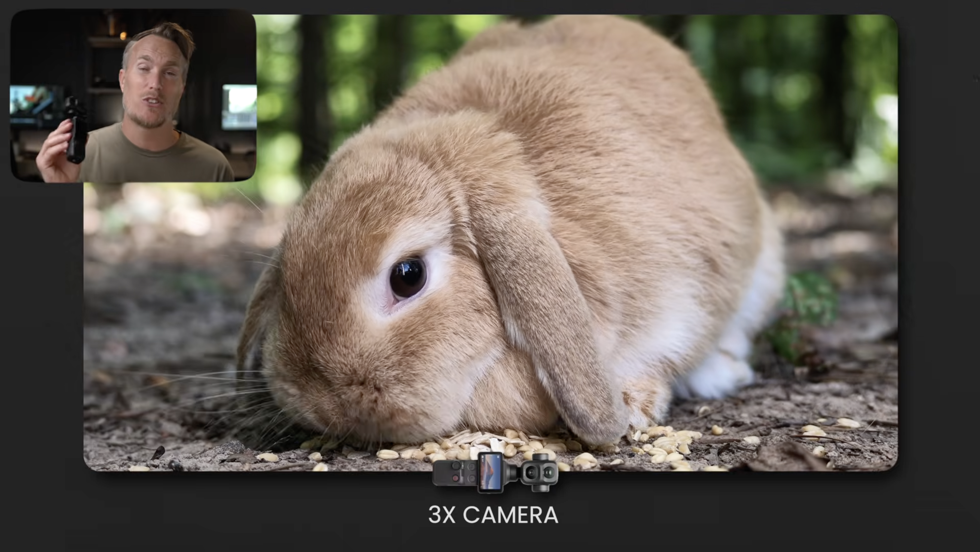980x552 pixels.
Task: Click the "3X CAMERA" caption text
Action: pyautogui.click(x=493, y=515)
